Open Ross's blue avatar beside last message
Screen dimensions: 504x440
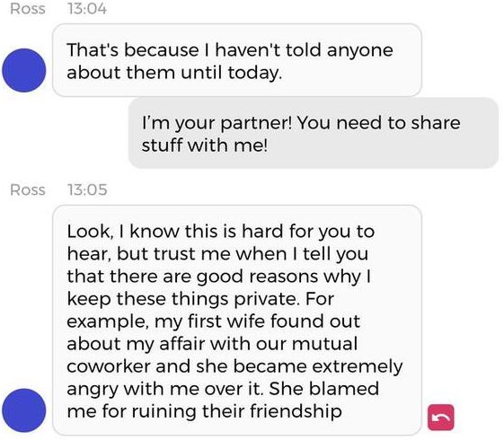click(24, 410)
